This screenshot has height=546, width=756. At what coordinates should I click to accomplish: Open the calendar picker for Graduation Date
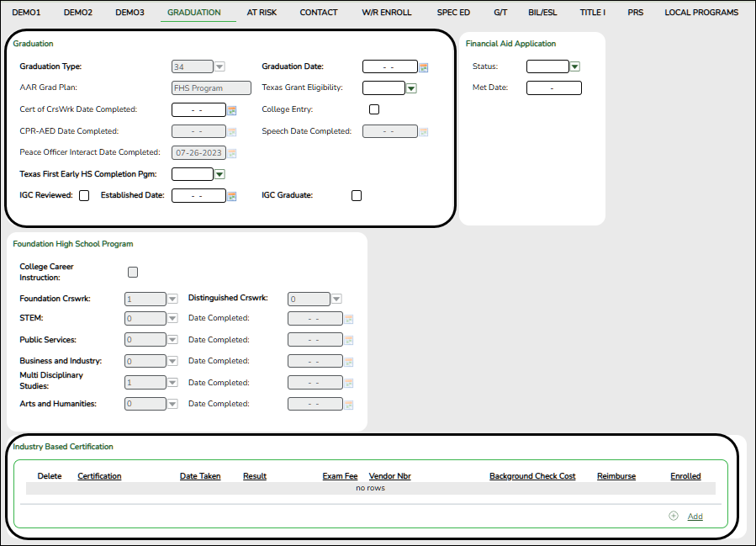point(426,66)
